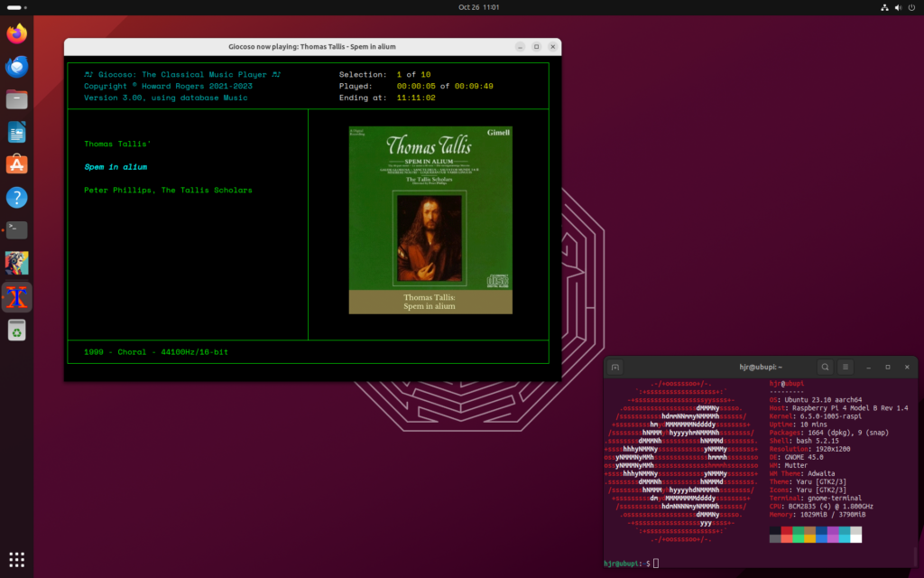Click 'Version 3.00, using database Music' line
This screenshot has width=924, height=578.
pyautogui.click(x=166, y=98)
